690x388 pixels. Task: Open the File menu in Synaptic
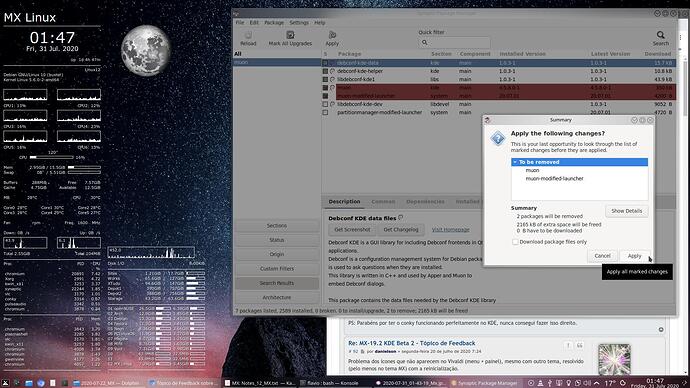point(240,22)
